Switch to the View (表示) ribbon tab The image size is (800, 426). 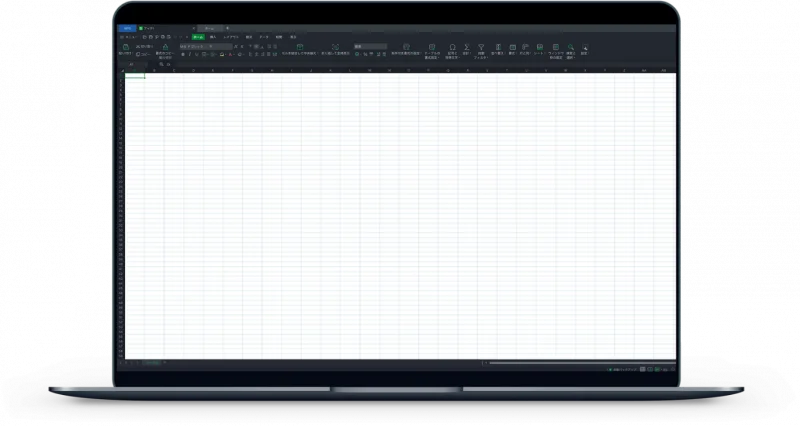pyautogui.click(x=293, y=37)
